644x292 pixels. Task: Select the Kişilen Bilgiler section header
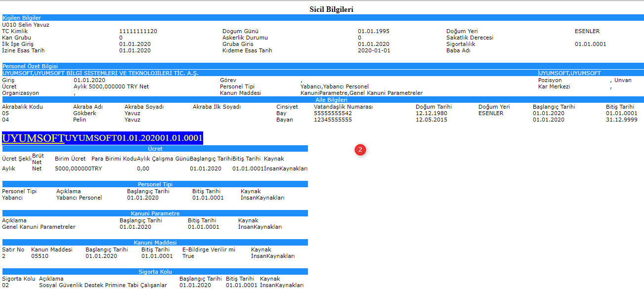click(x=22, y=18)
